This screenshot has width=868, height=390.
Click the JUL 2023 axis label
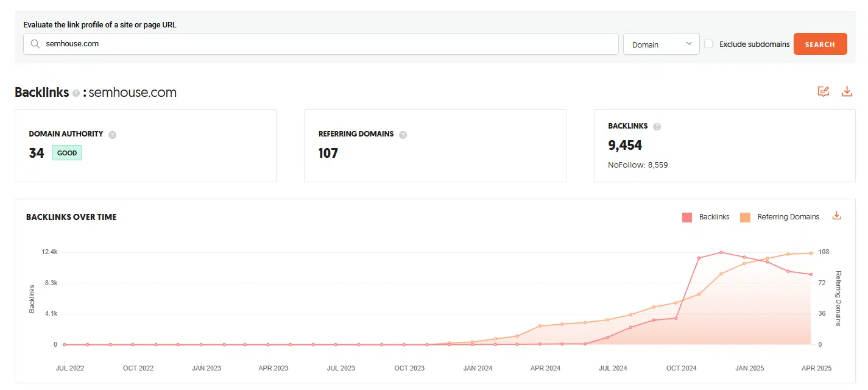[x=341, y=368]
